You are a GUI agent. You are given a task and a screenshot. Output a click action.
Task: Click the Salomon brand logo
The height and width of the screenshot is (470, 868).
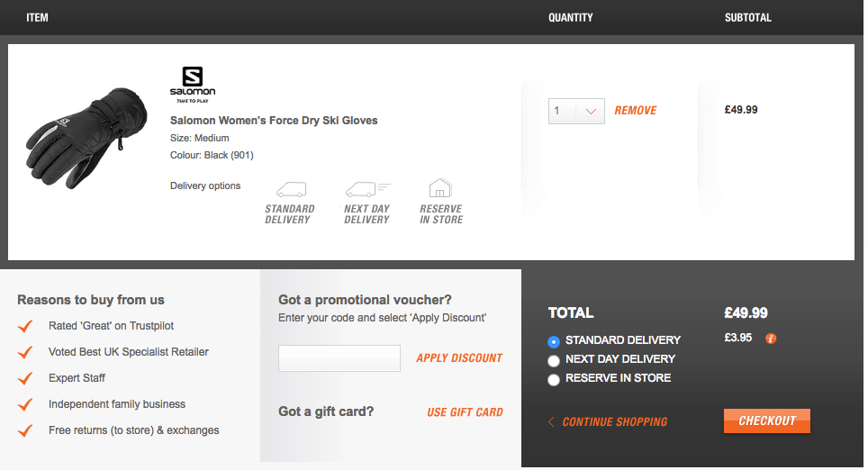tap(192, 85)
